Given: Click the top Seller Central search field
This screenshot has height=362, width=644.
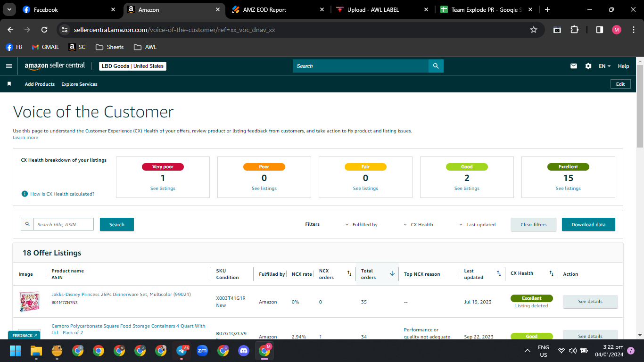Looking at the screenshot, I should click(x=361, y=66).
